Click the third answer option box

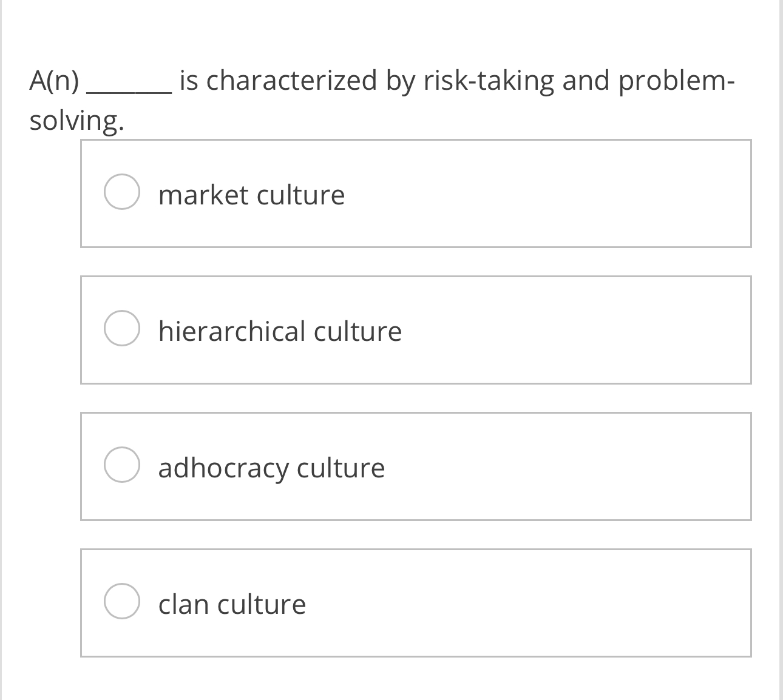pos(416,465)
